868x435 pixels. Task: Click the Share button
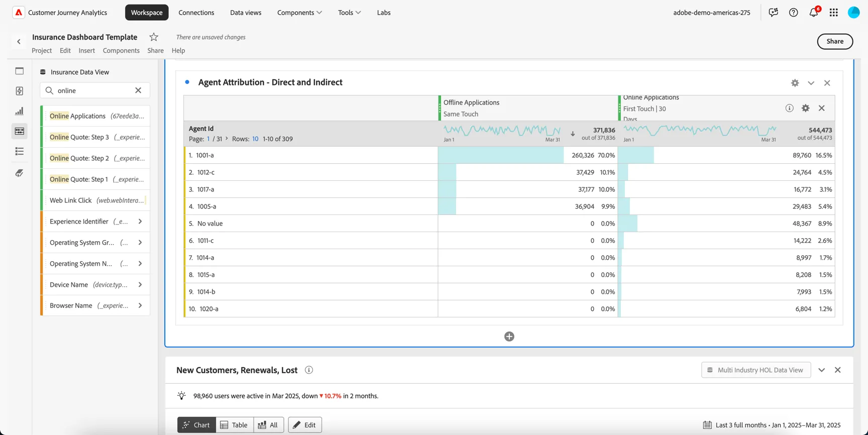pos(835,41)
